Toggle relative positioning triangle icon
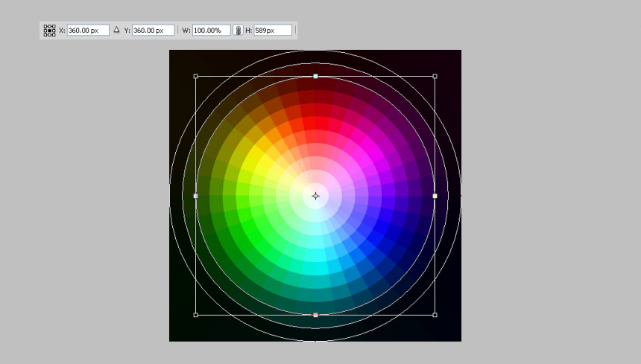The height and width of the screenshot is (364, 641). click(116, 30)
